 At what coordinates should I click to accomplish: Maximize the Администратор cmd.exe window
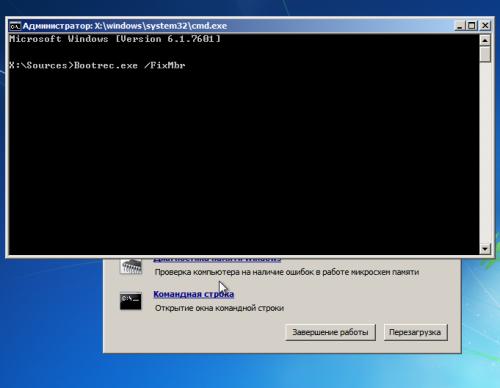pos(472,26)
